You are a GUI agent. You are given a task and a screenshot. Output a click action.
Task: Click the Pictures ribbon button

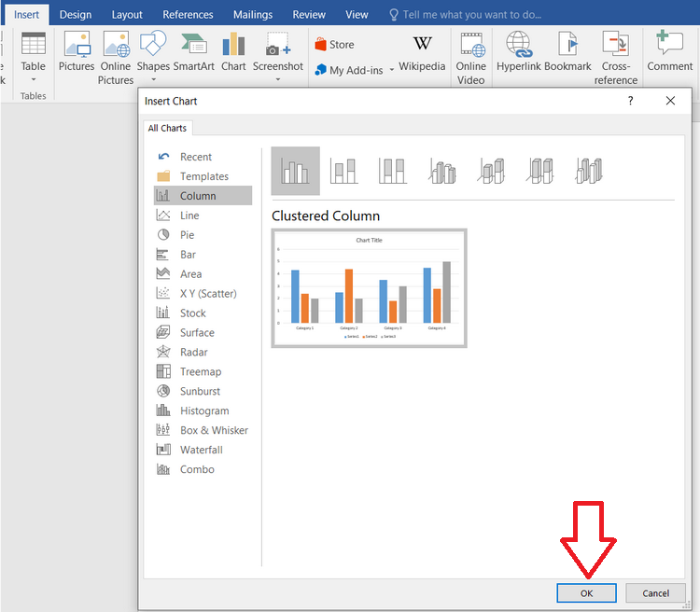point(77,52)
